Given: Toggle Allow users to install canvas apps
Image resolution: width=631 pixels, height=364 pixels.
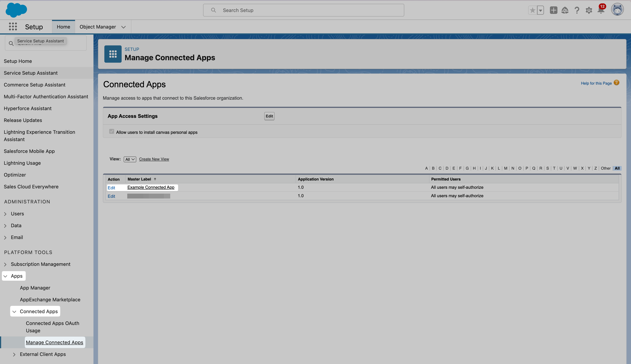Looking at the screenshot, I should tap(111, 132).
